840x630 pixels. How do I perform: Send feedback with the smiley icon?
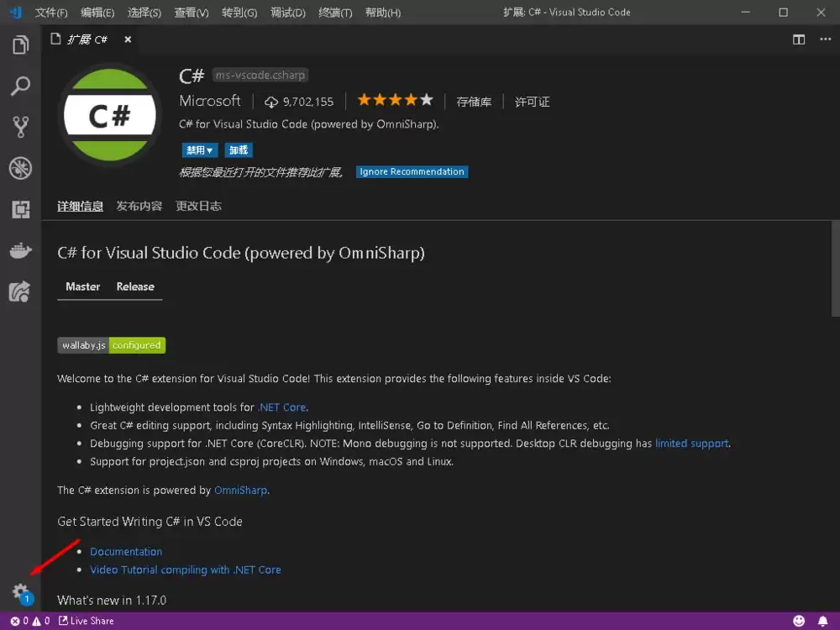(800, 621)
